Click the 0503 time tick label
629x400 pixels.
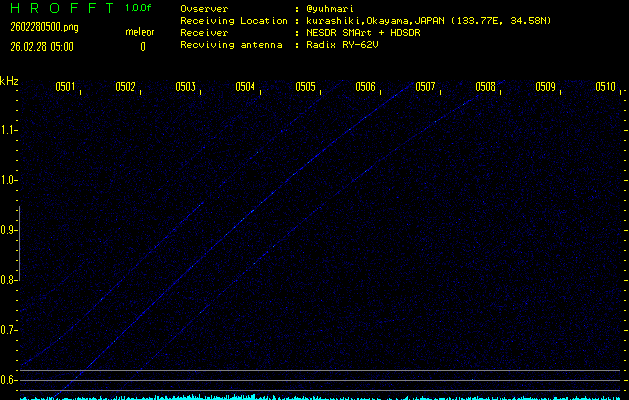point(185,87)
